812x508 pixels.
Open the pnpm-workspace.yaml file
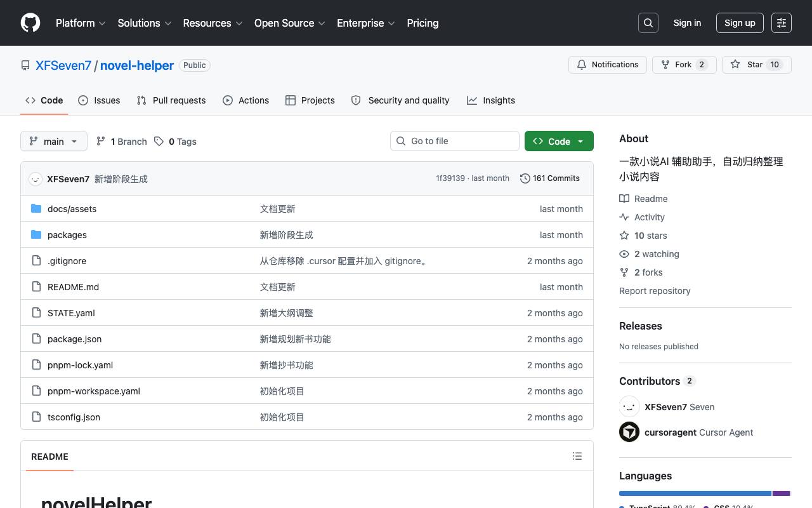(94, 391)
